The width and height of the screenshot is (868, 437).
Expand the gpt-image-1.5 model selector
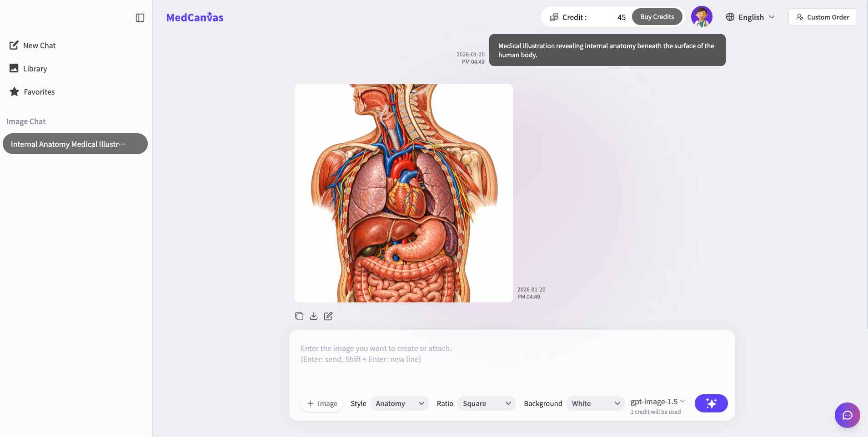[x=657, y=401]
